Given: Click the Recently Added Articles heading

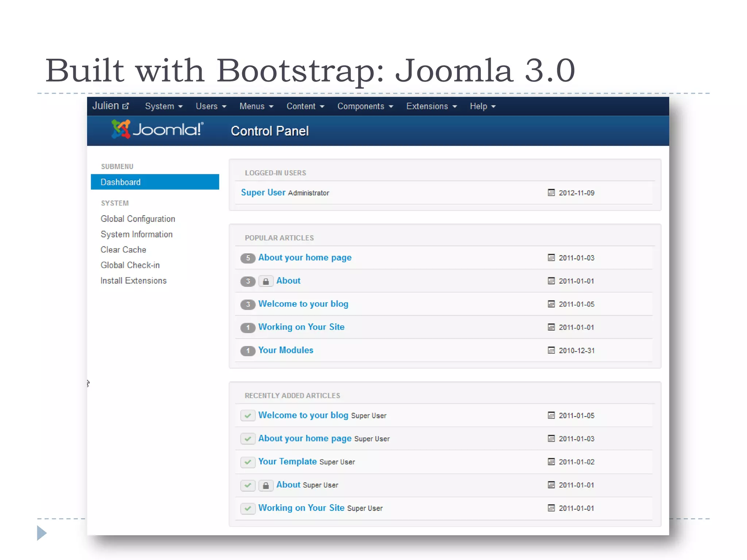Looking at the screenshot, I should tap(292, 396).
